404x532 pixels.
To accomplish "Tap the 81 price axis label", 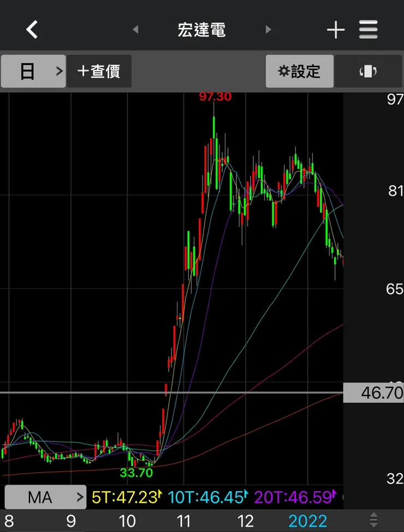I will pyautogui.click(x=395, y=191).
